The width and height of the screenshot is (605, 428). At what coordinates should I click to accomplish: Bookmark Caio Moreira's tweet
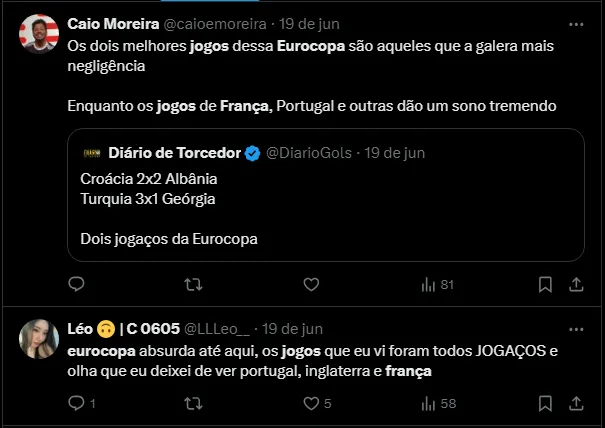pos(544,285)
